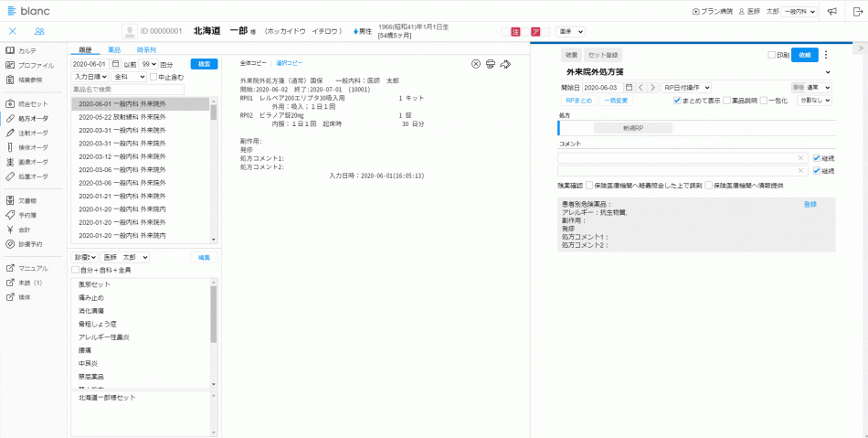Open the 国保 insurance dropdown
Viewport: 868px width, 438px height.
click(x=570, y=32)
